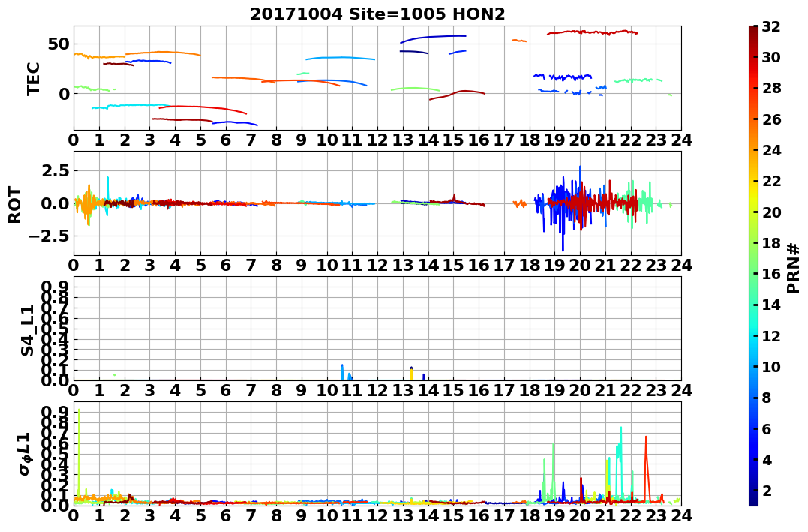Image resolution: width=808 pixels, height=532 pixels.
Task: Select colorbar tick label "26"
Action: [x=771, y=119]
